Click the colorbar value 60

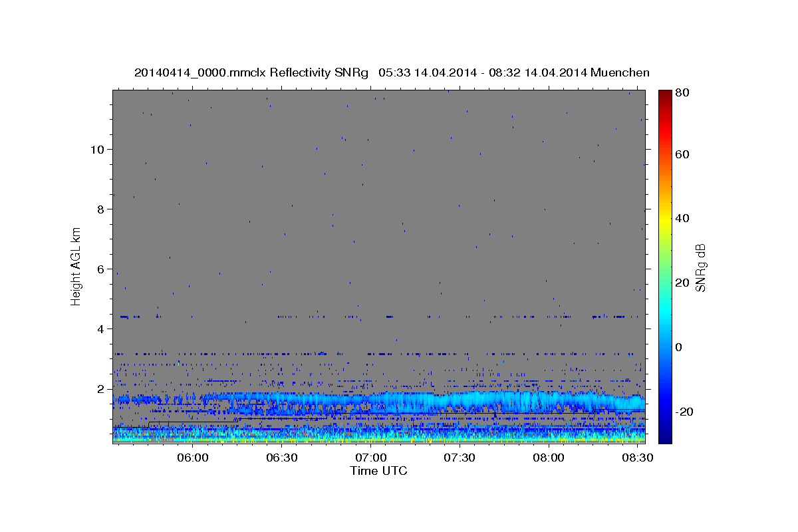point(682,154)
